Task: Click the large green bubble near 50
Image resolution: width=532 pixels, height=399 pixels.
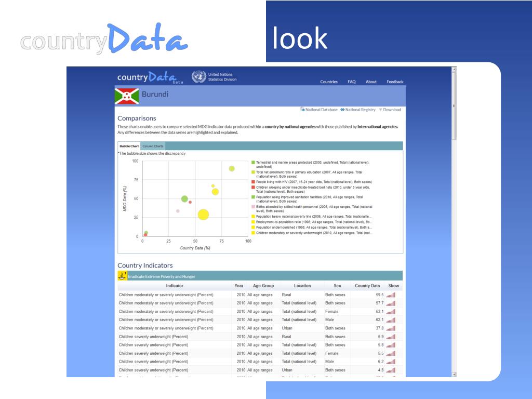Action: (x=184, y=199)
